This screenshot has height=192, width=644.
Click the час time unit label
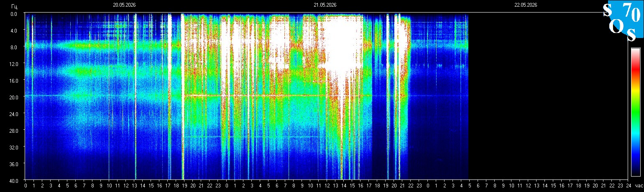[x=639, y=186]
